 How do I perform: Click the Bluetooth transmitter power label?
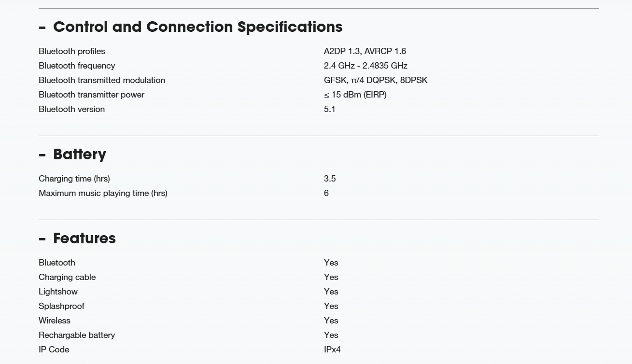pos(91,95)
